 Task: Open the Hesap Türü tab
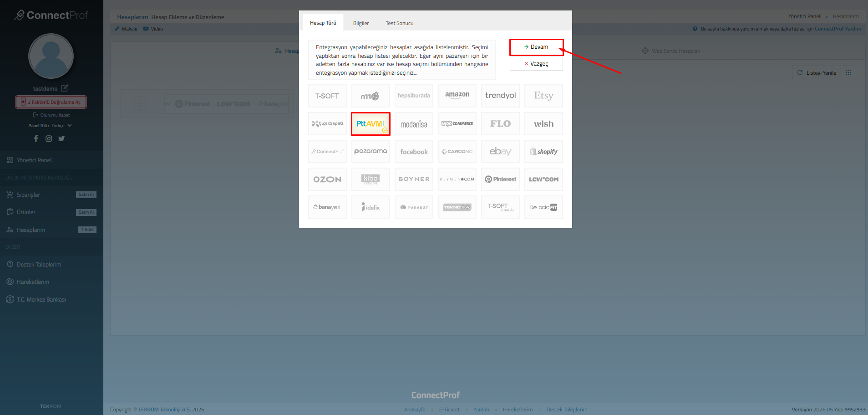[323, 23]
